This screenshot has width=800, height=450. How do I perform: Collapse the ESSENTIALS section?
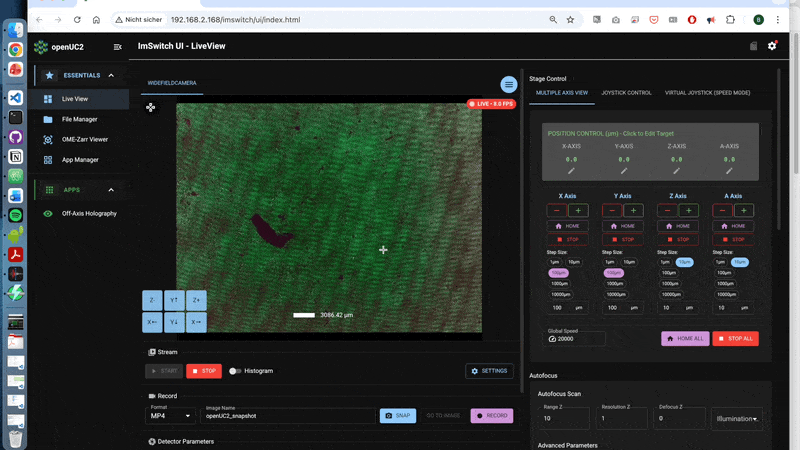pyautogui.click(x=111, y=75)
